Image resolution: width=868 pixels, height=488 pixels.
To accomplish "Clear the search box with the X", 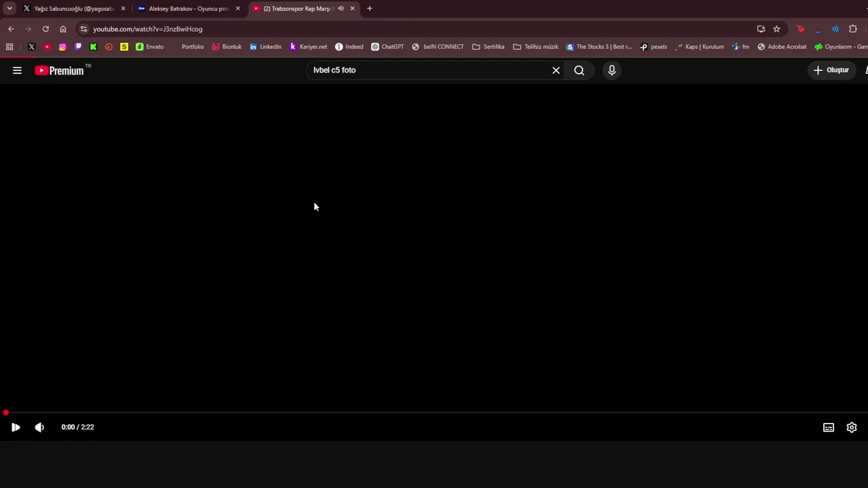I will pyautogui.click(x=556, y=70).
